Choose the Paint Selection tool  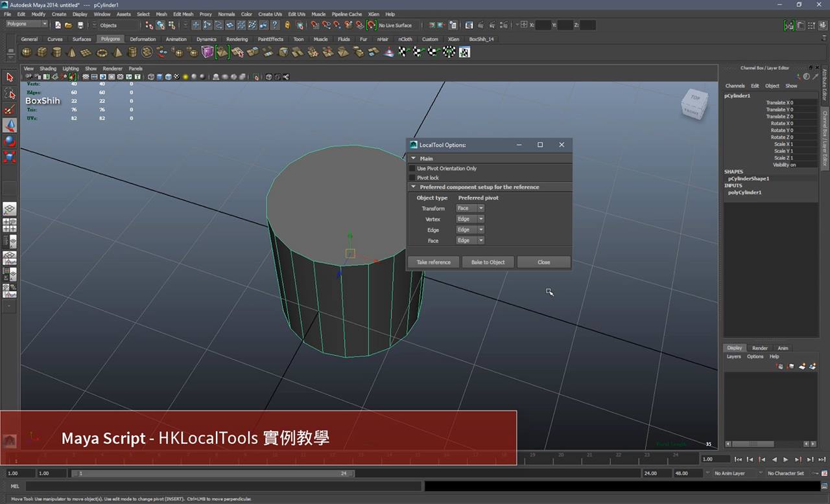(x=10, y=109)
